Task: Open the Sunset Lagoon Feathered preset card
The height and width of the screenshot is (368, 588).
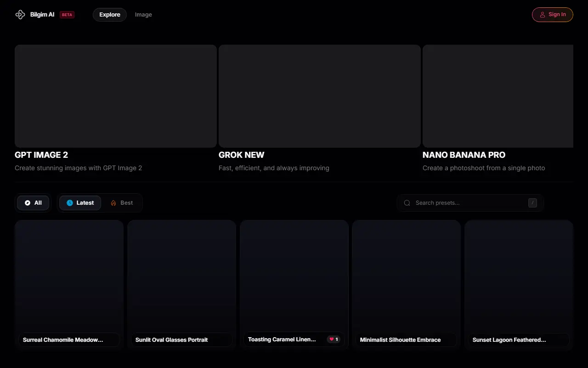Action: pyautogui.click(x=519, y=285)
